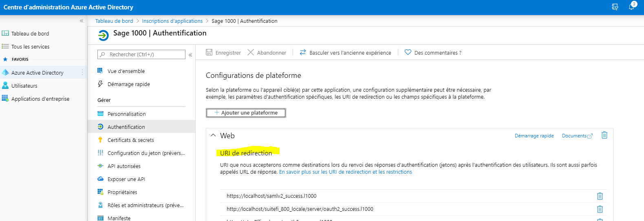Click Ajouter une plateforme button
Image resolution: width=644 pixels, height=221 pixels.
[246, 113]
